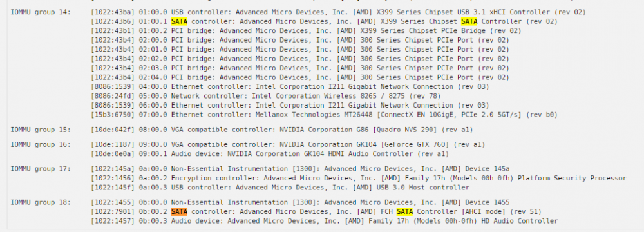Click the AMD USB 3.0 Host controller line

[x=280, y=188]
